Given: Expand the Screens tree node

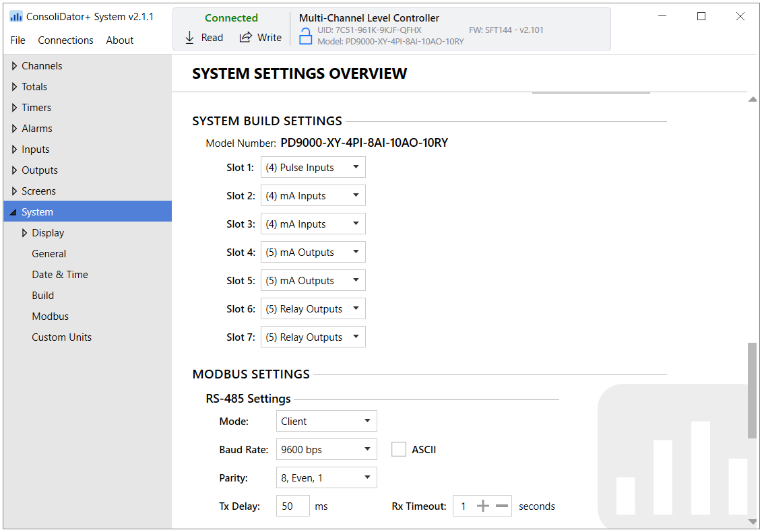Looking at the screenshot, I should [14, 191].
